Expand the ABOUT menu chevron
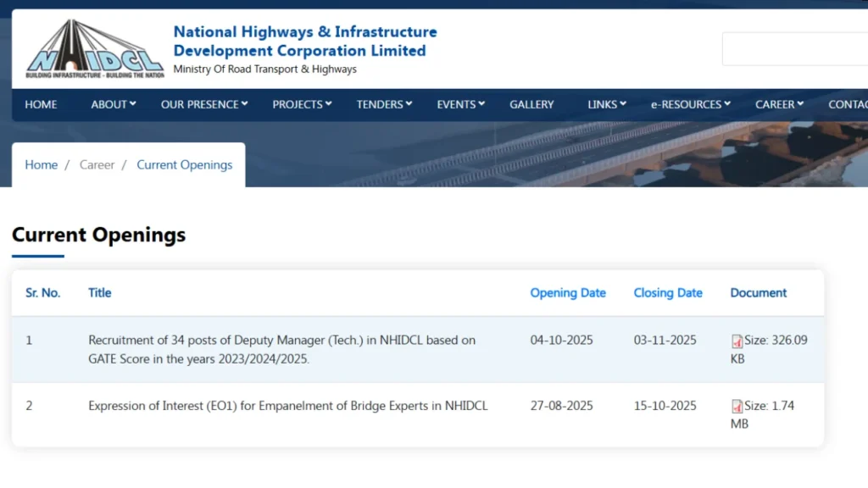This screenshot has height=488, width=868. (x=133, y=104)
